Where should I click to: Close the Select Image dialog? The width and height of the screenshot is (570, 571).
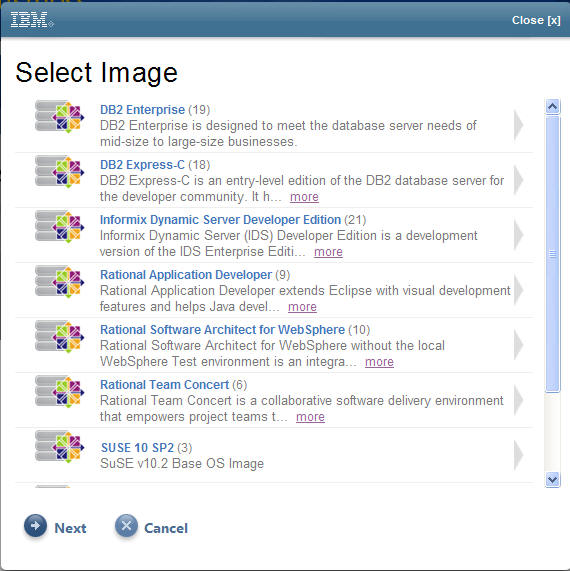(x=536, y=20)
